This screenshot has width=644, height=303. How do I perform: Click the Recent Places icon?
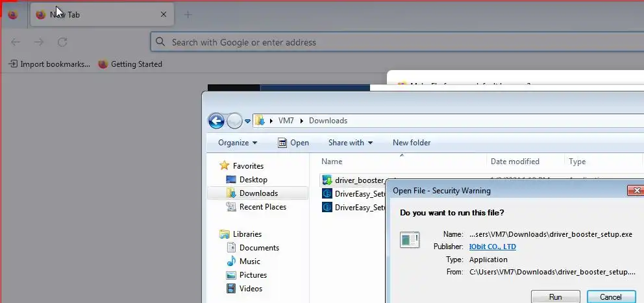tap(231, 207)
